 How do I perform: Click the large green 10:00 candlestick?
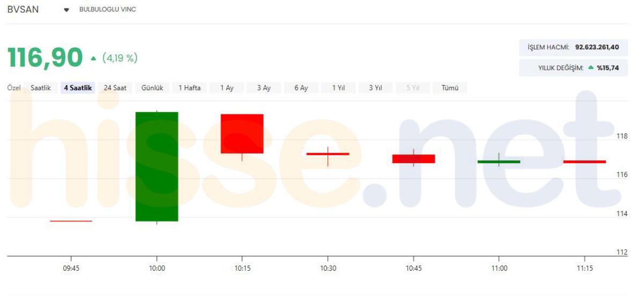click(x=157, y=166)
